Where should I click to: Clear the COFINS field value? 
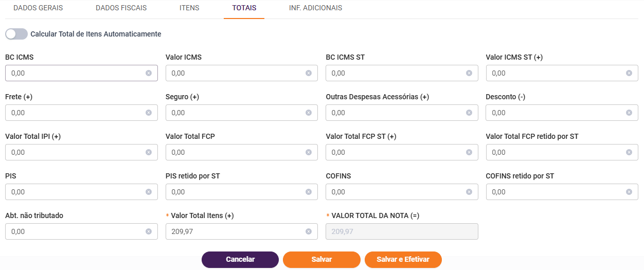tap(469, 192)
